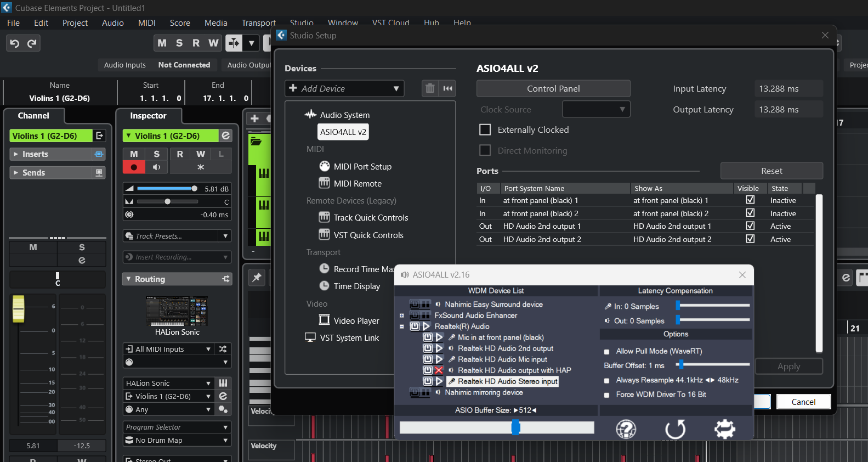Click the ASIO4ALL help question mark icon
868x462 pixels.
coord(626,429)
